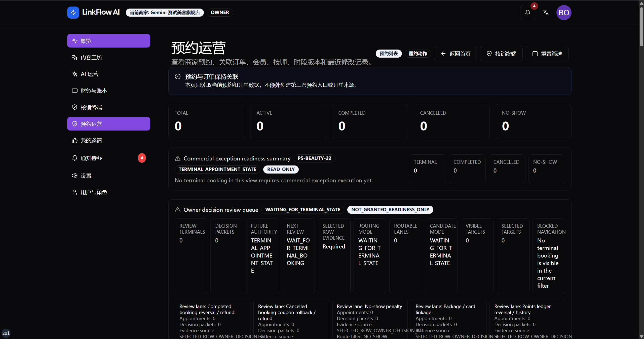Click the 概览 pulse icon in sidebar
This screenshot has width=644, height=339.
pyautogui.click(x=75, y=41)
